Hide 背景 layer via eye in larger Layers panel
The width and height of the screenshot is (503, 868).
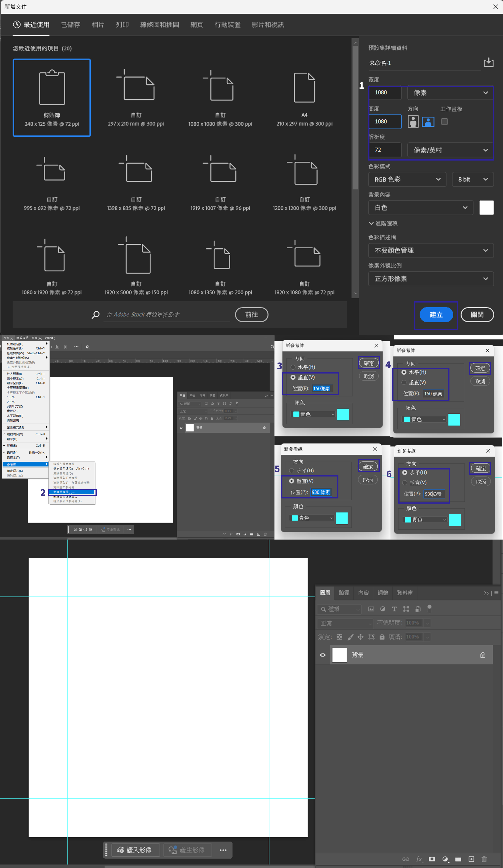323,655
